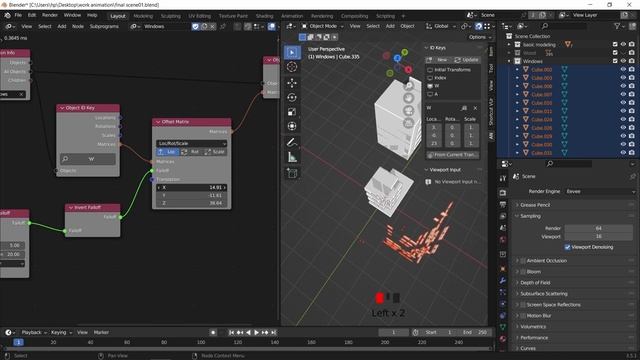640x360 pixels.
Task: Open Loc/Rot/Scale dropdown in Offset Matrix node
Action: pos(191,144)
